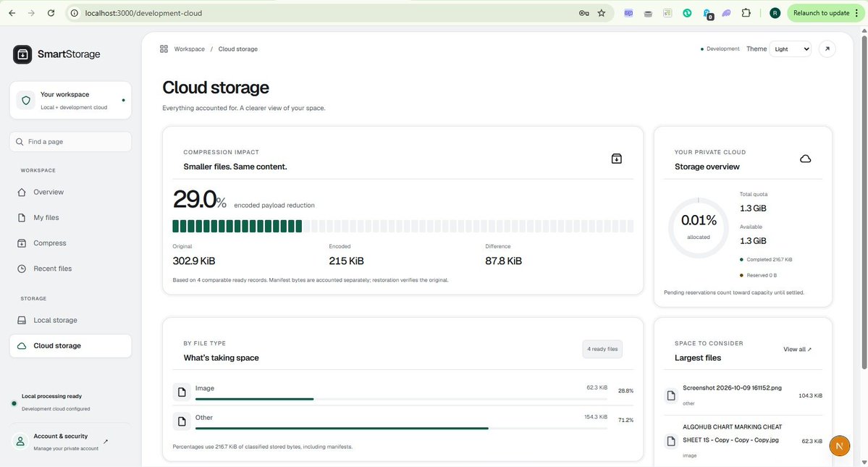Click the Other file type usage bar
This screenshot has width=868, height=467.
[401, 429]
